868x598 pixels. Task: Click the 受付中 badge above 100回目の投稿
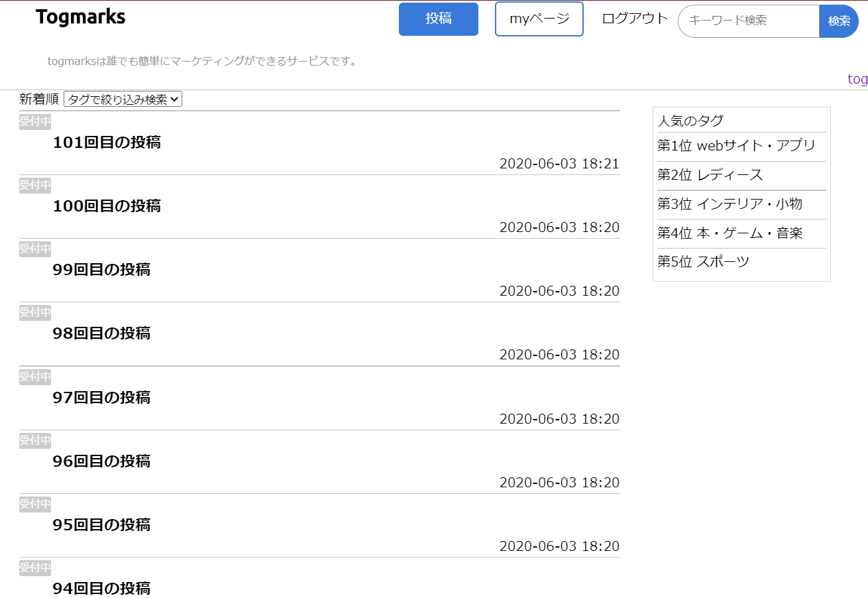(x=35, y=185)
